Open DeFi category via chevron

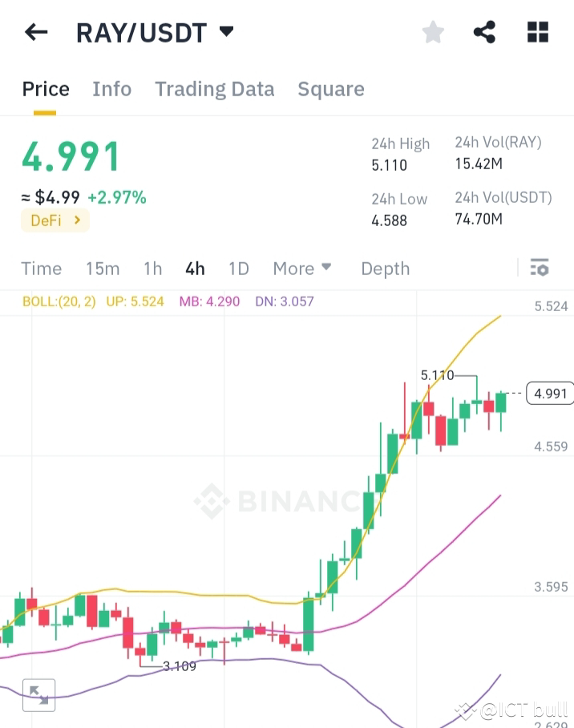pyautogui.click(x=55, y=220)
